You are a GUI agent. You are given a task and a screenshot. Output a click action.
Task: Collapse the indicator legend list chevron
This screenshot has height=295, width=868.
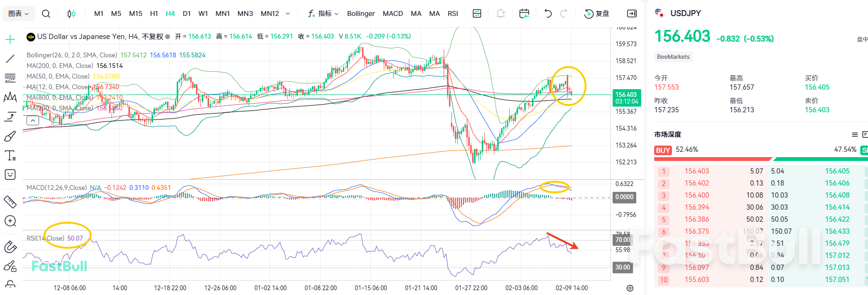click(33, 121)
